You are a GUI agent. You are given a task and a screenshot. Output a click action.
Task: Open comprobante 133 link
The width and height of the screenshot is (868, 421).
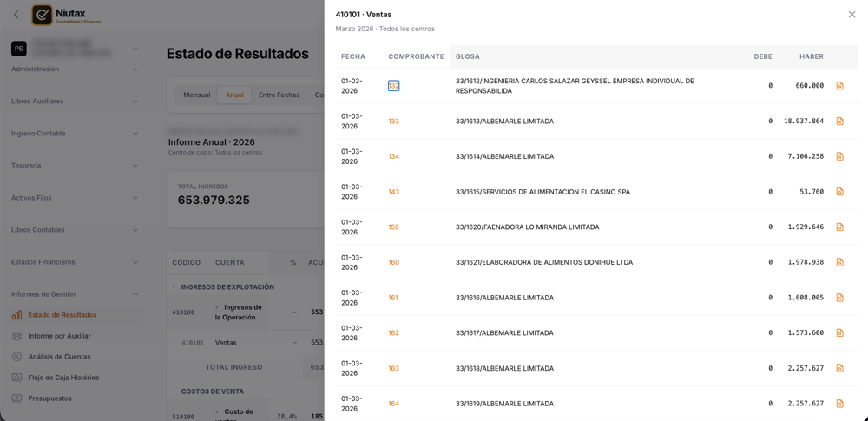click(x=393, y=122)
